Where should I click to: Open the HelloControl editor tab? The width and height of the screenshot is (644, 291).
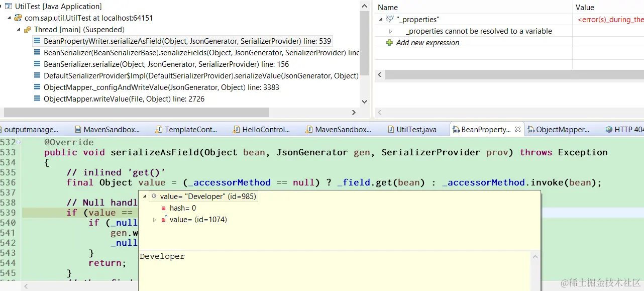pyautogui.click(x=262, y=130)
